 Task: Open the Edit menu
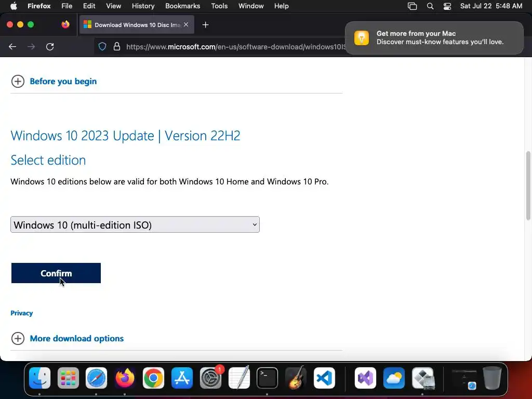89,6
